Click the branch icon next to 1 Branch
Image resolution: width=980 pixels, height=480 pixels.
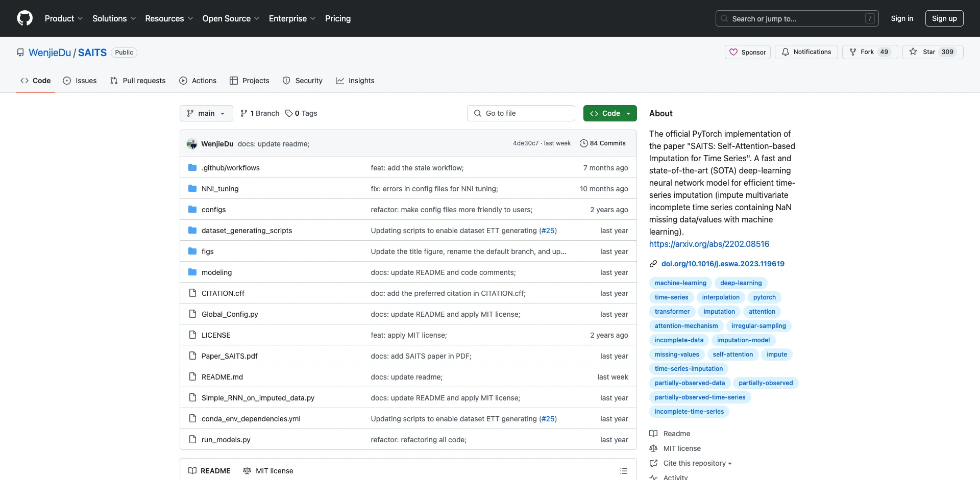point(244,113)
